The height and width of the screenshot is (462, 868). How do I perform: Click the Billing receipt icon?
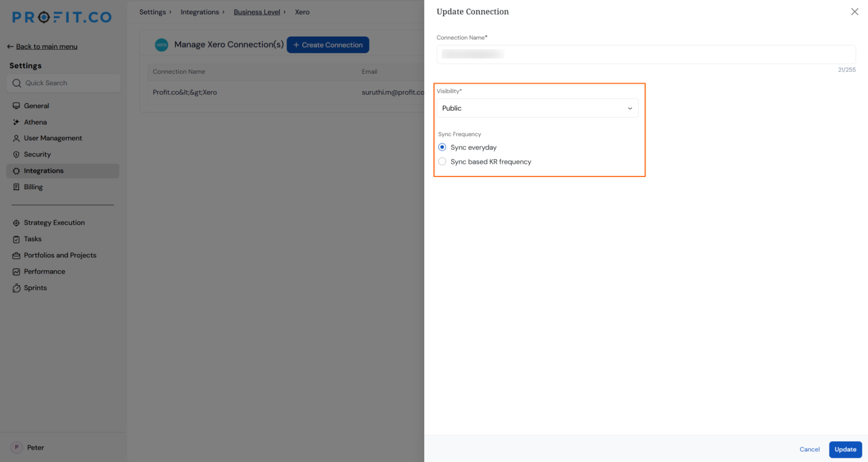(16, 187)
